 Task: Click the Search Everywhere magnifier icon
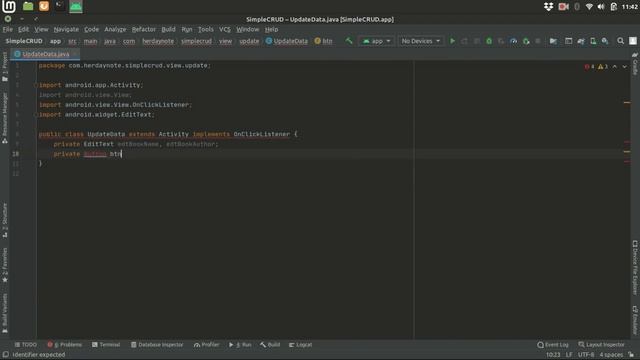click(620, 41)
